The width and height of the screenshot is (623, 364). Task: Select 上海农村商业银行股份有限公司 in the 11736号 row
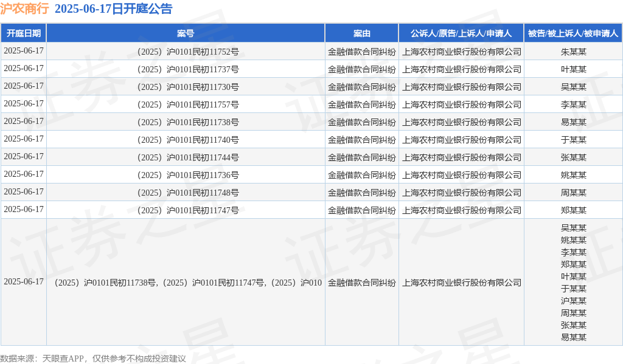pos(461,175)
